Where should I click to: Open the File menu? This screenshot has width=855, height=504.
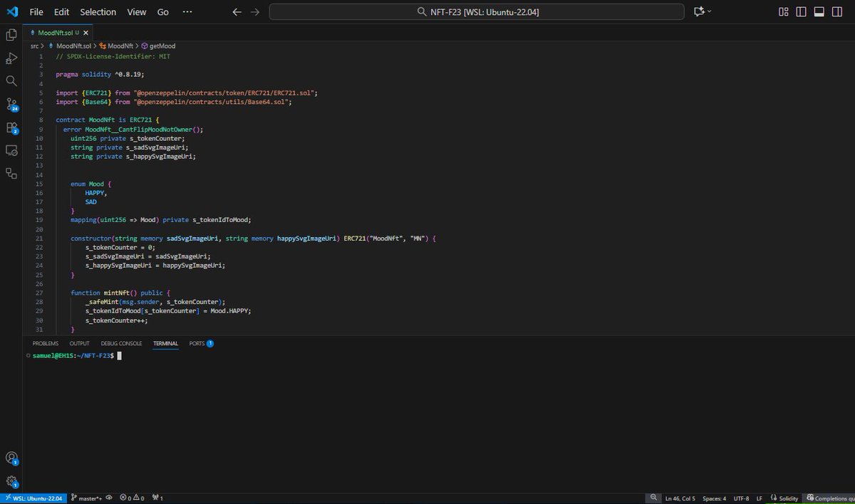point(36,12)
